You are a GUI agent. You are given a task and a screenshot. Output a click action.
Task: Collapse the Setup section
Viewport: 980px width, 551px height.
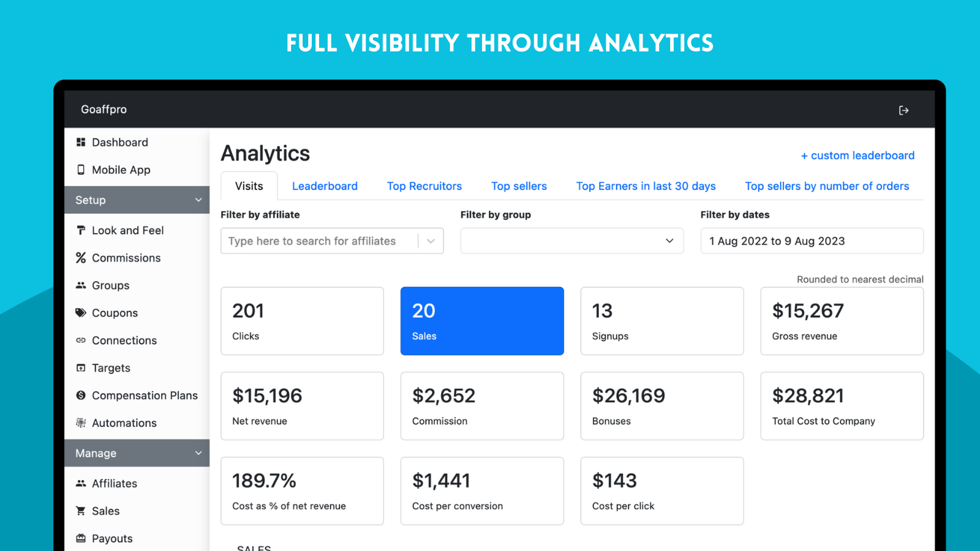coord(198,200)
